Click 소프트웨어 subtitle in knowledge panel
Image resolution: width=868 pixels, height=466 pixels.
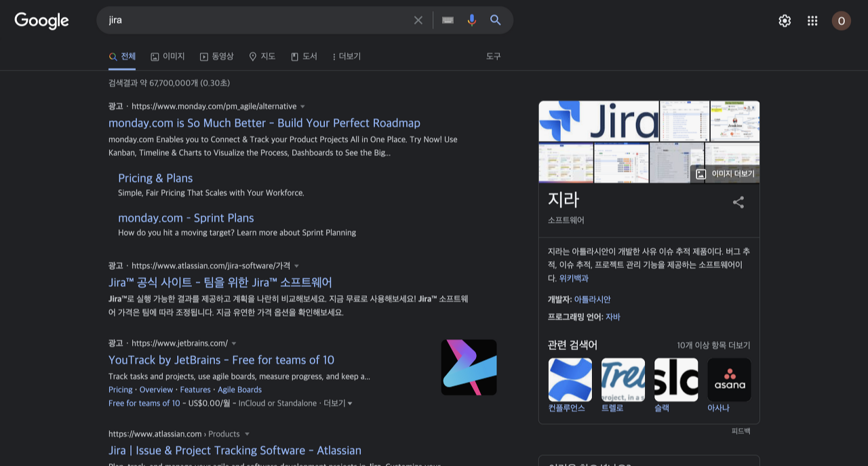point(566,220)
